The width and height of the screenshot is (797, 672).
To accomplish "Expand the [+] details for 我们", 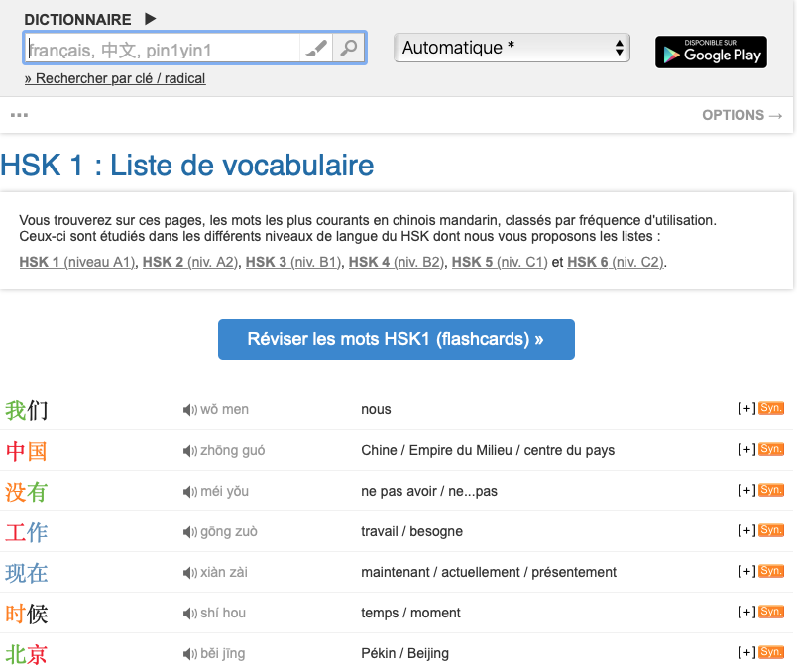I will point(746,409).
